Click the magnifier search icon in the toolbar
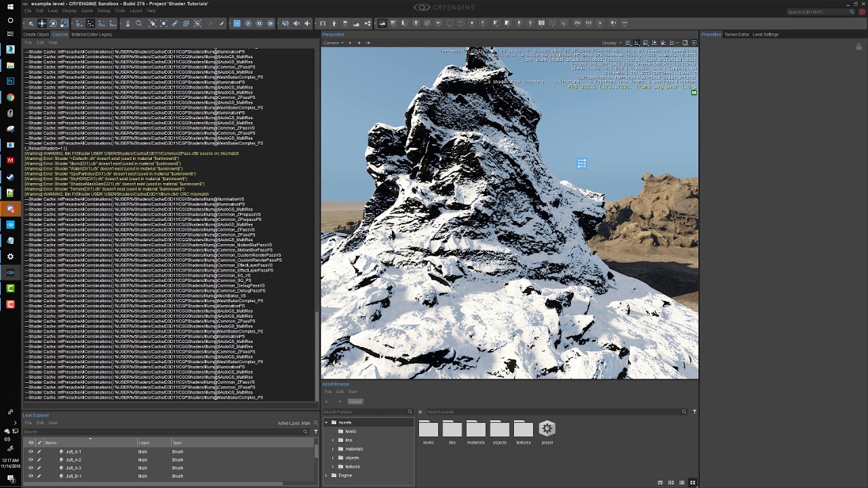The image size is (868, 488). [x=139, y=24]
